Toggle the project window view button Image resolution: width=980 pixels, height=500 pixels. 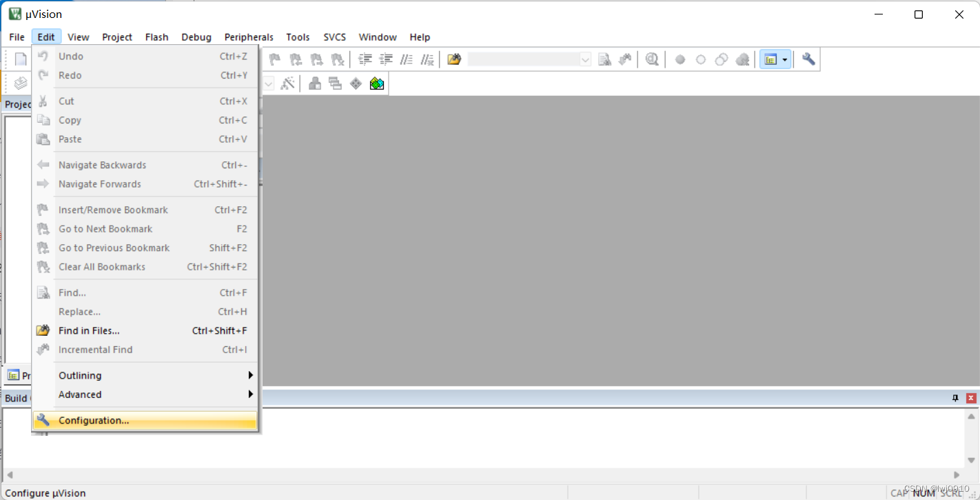(x=770, y=59)
